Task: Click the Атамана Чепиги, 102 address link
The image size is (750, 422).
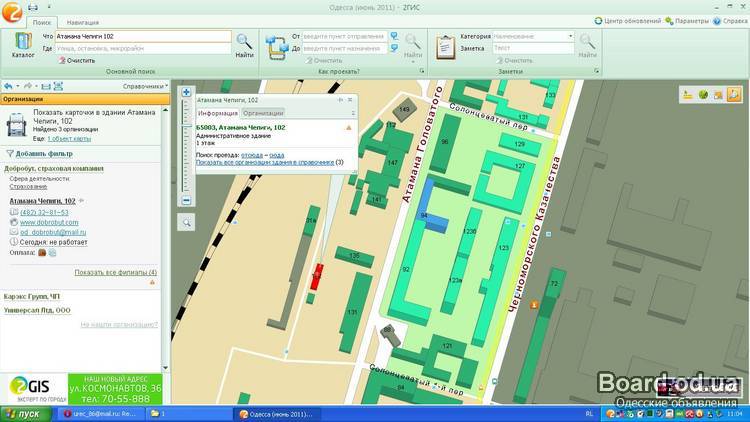Action: point(42,201)
